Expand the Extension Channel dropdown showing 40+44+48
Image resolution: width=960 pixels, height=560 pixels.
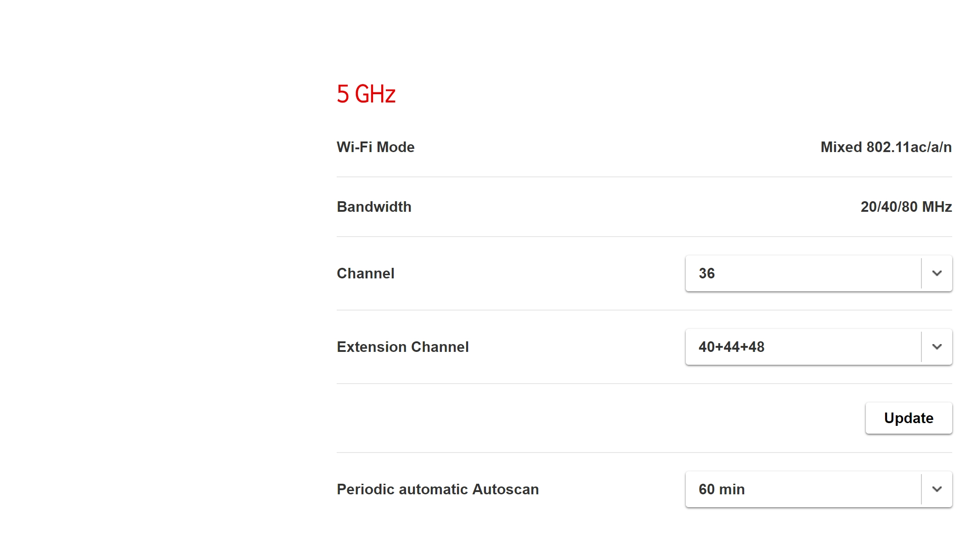point(803,347)
